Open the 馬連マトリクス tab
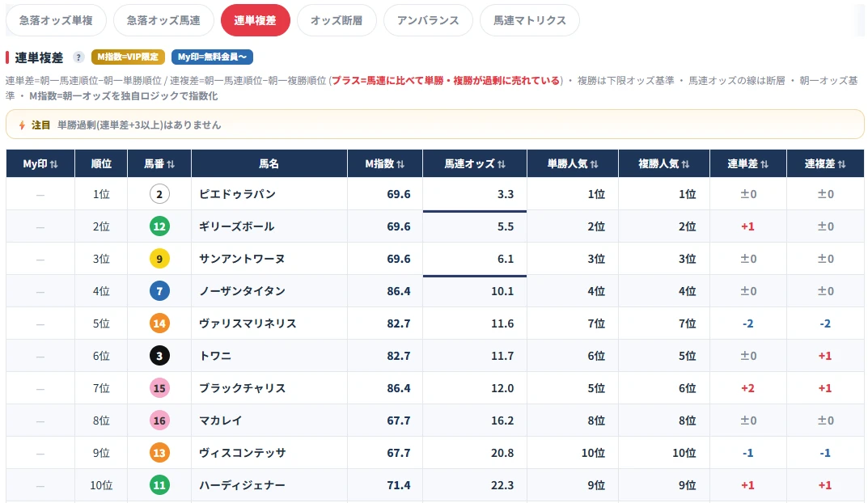 click(530, 20)
